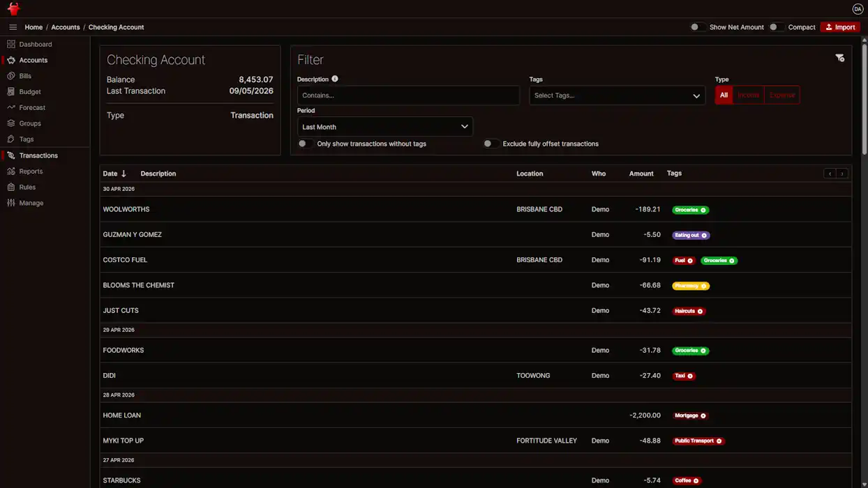Click the Manage sliders icon
Image resolution: width=868 pixels, height=488 pixels.
[x=11, y=203]
